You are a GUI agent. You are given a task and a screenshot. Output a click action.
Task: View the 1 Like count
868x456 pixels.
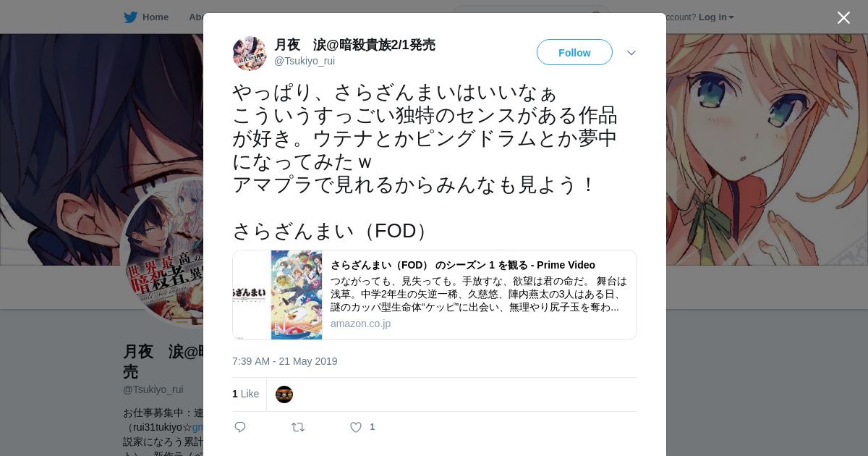(245, 394)
